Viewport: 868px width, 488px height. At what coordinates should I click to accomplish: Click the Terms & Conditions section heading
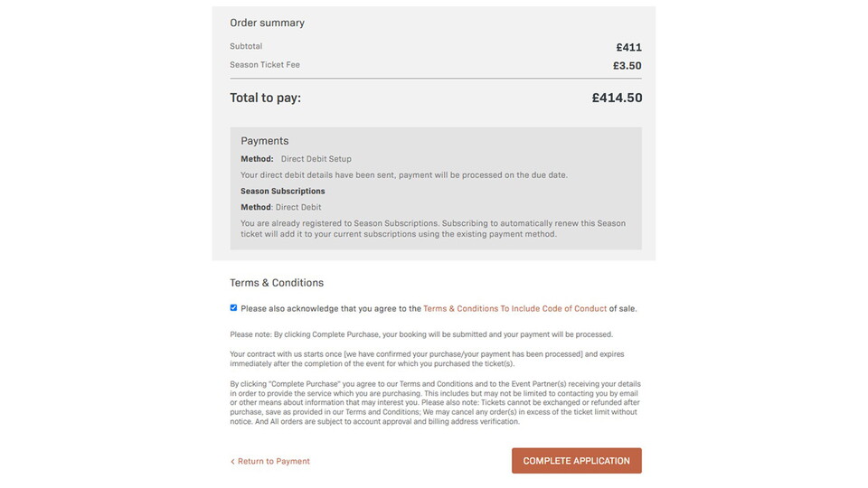[277, 283]
